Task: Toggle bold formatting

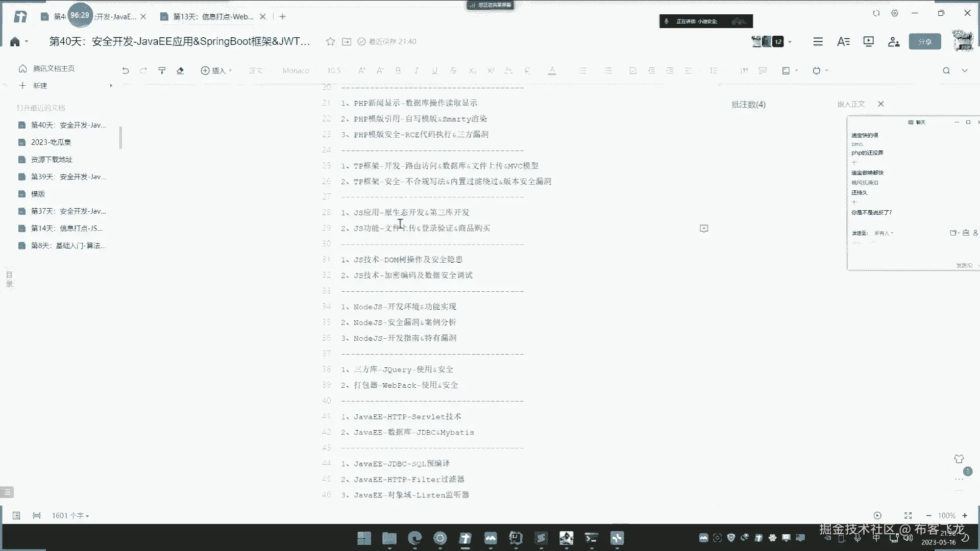Action: click(398, 70)
